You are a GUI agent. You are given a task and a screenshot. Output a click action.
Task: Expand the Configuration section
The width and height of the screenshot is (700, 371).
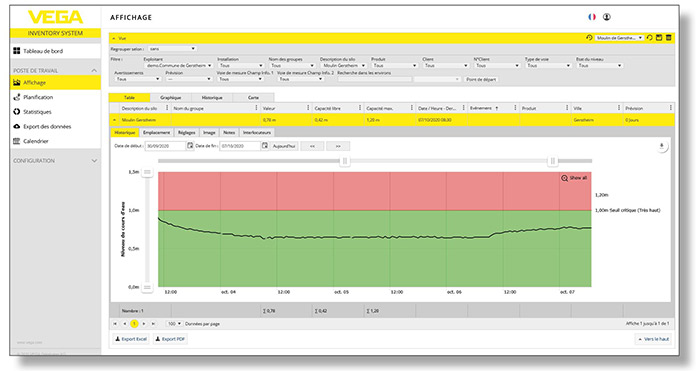click(x=94, y=161)
